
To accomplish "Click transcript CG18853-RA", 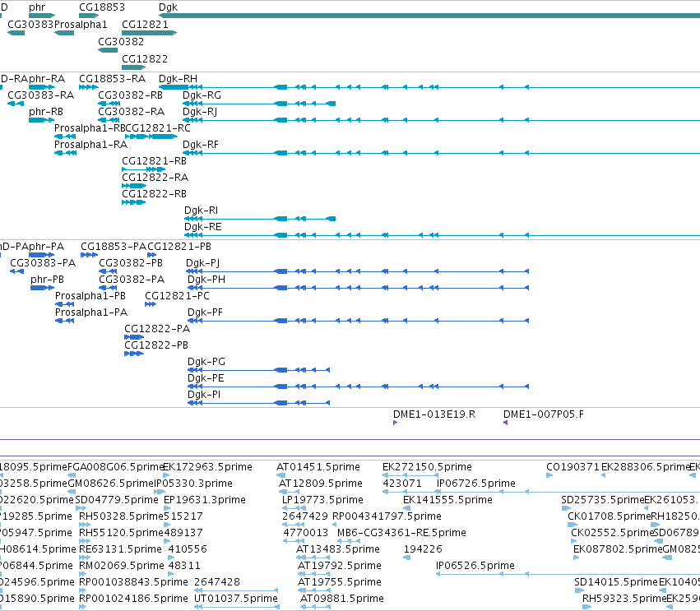I will coord(89,87).
